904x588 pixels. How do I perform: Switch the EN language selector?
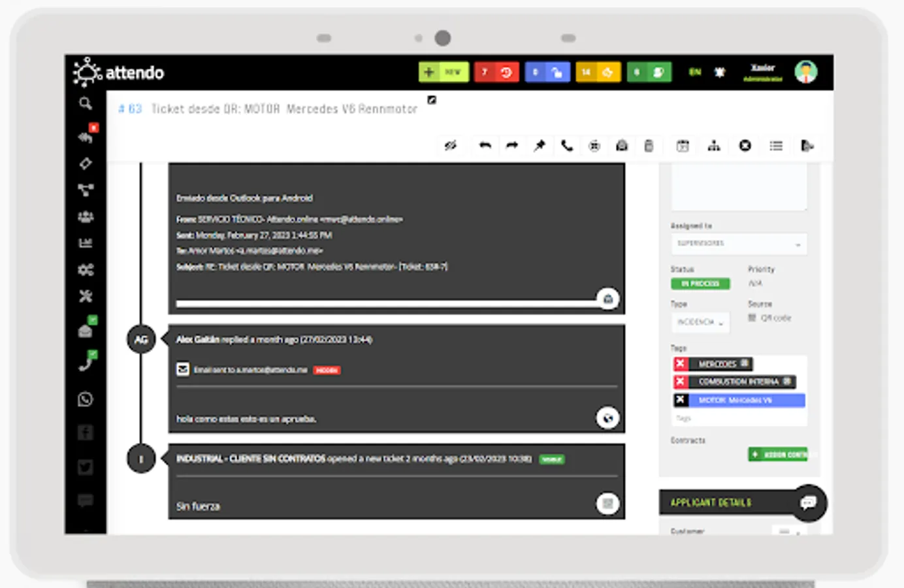click(x=695, y=72)
